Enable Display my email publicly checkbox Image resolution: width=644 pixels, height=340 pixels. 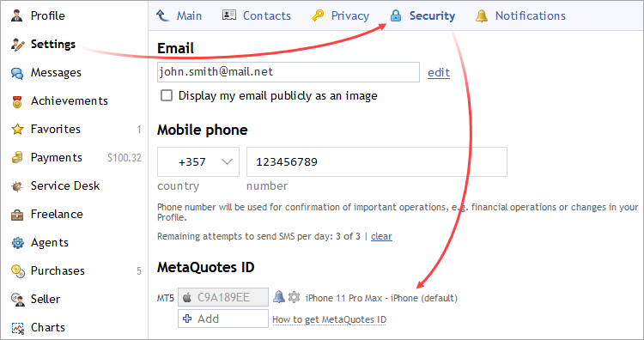point(167,95)
